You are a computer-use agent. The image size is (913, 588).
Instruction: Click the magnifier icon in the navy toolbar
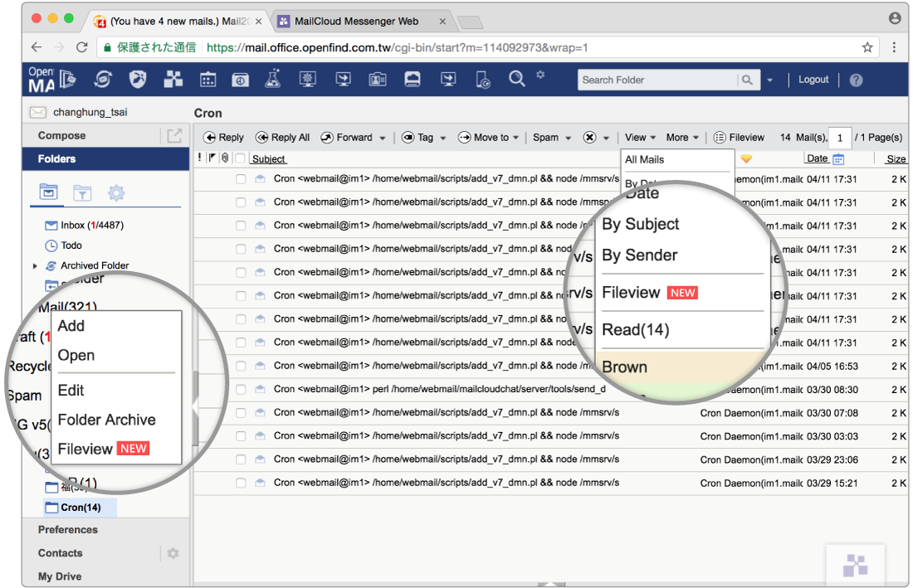point(516,79)
